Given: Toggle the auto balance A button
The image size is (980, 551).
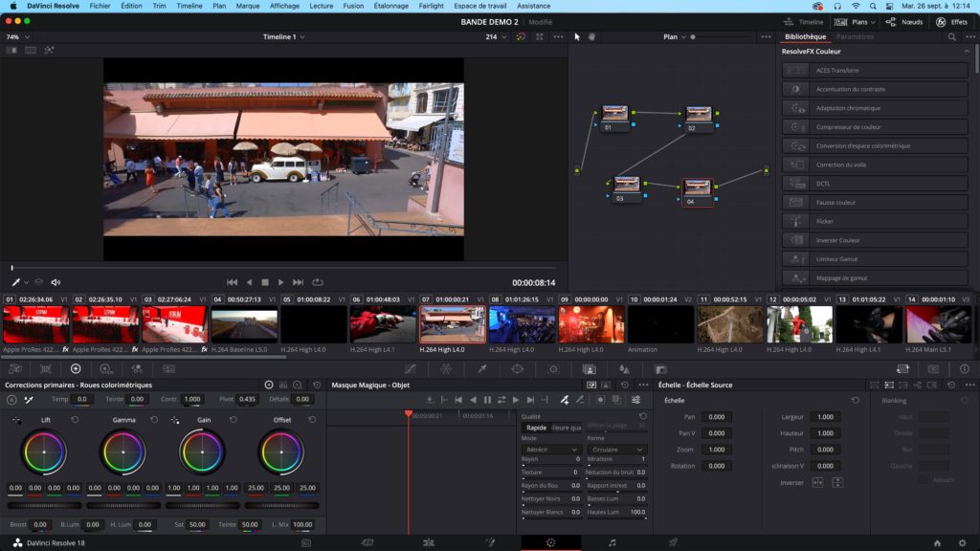Looking at the screenshot, I should 11,400.
